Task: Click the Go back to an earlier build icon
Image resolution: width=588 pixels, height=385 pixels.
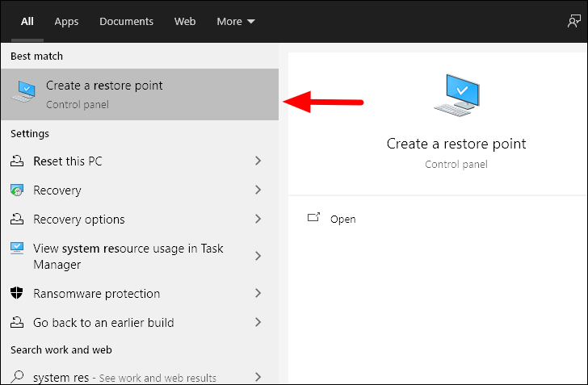Action: pyautogui.click(x=17, y=322)
